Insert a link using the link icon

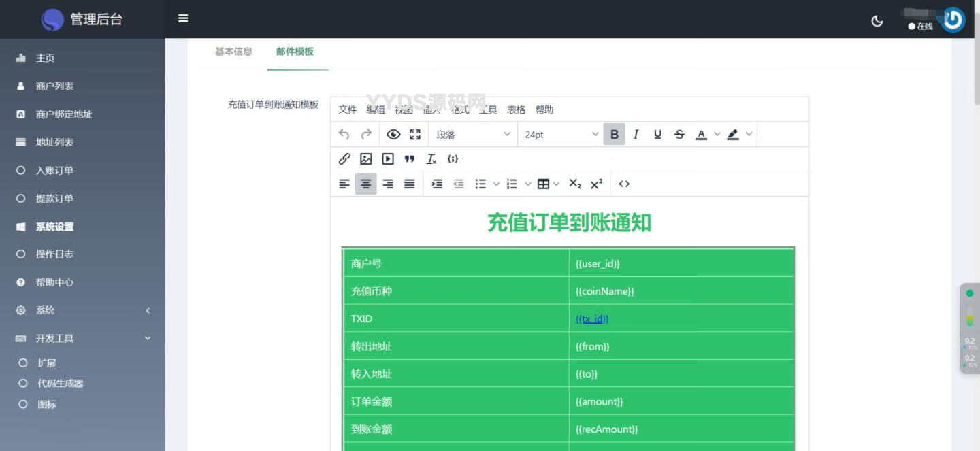coord(344,159)
